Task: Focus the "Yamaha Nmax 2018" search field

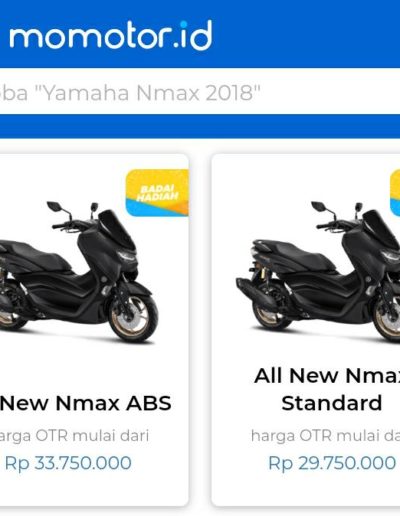Action: [x=200, y=92]
